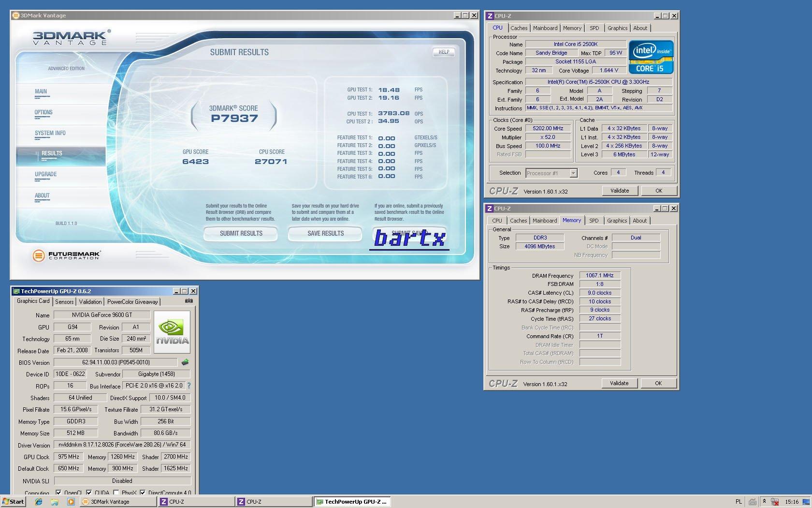The width and height of the screenshot is (812, 508).
Task: Click the Intel Core i5 logo in CPU-Z
Action: click(651, 57)
